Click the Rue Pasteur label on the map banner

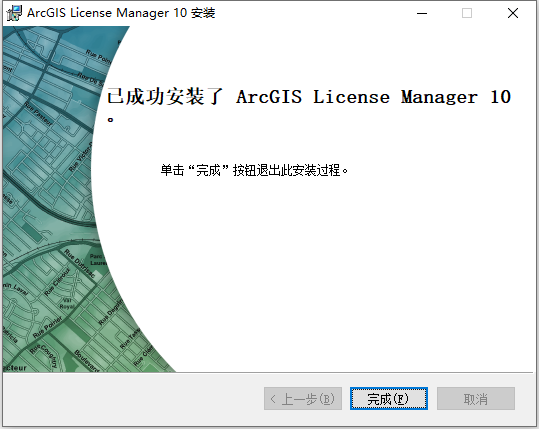38,114
